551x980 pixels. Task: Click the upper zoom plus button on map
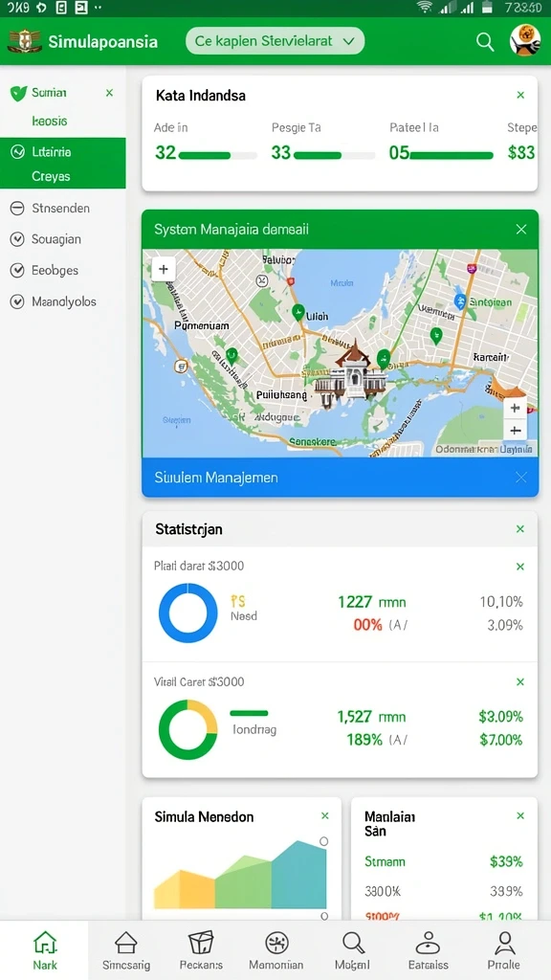pyautogui.click(x=516, y=408)
